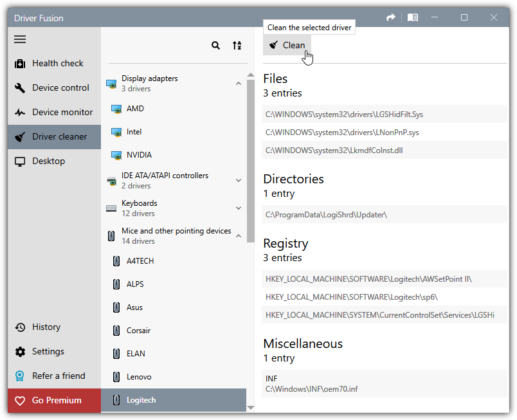
Task: Click the Lenovo mouse icon
Action: point(116,377)
